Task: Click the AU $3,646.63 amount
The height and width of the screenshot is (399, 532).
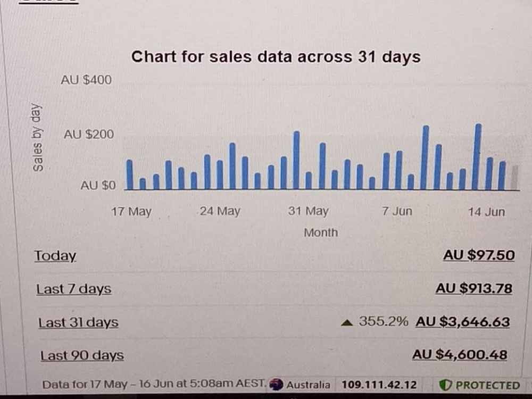Action: coord(463,322)
